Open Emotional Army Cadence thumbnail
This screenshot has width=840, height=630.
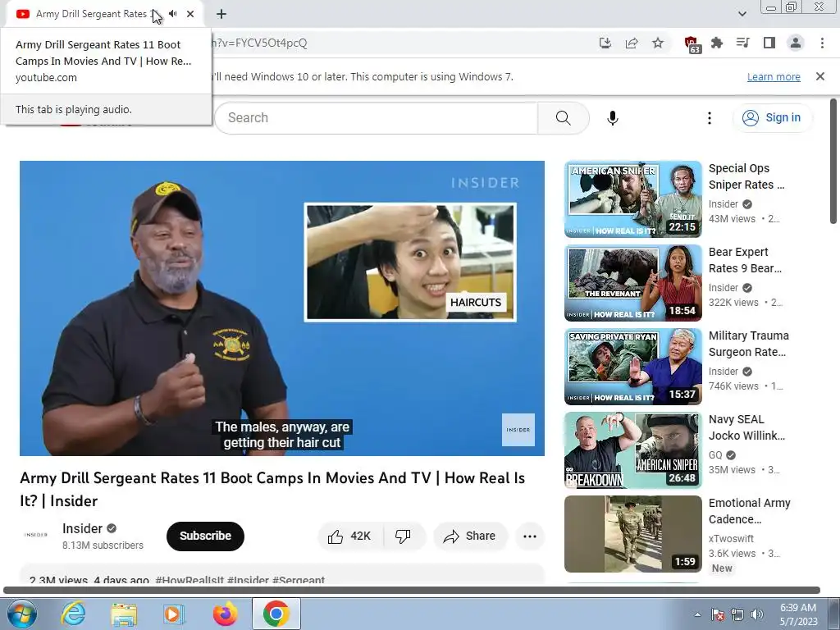tap(632, 533)
